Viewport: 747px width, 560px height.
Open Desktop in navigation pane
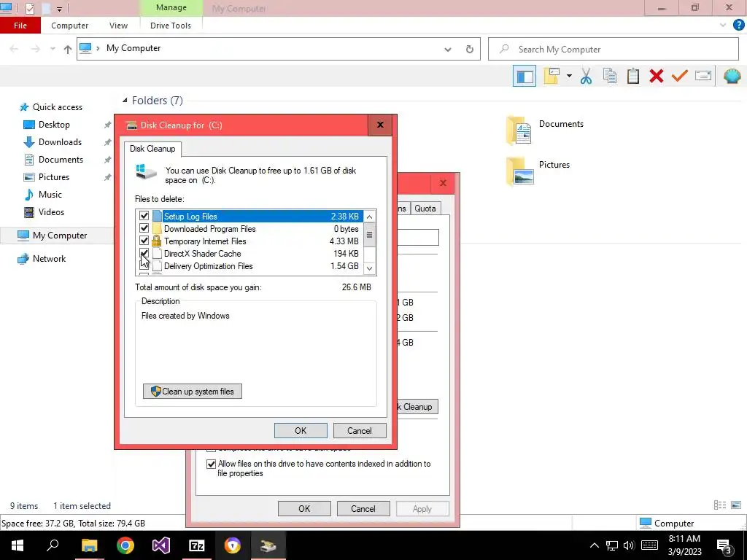[54, 125]
